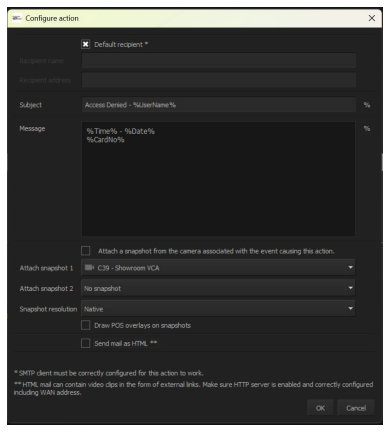
Task: Open the Attach snapshot 1 dropdown
Action: (218, 268)
